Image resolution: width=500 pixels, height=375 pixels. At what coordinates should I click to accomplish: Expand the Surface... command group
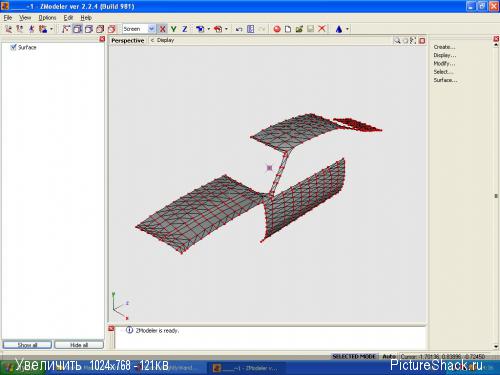(x=445, y=80)
